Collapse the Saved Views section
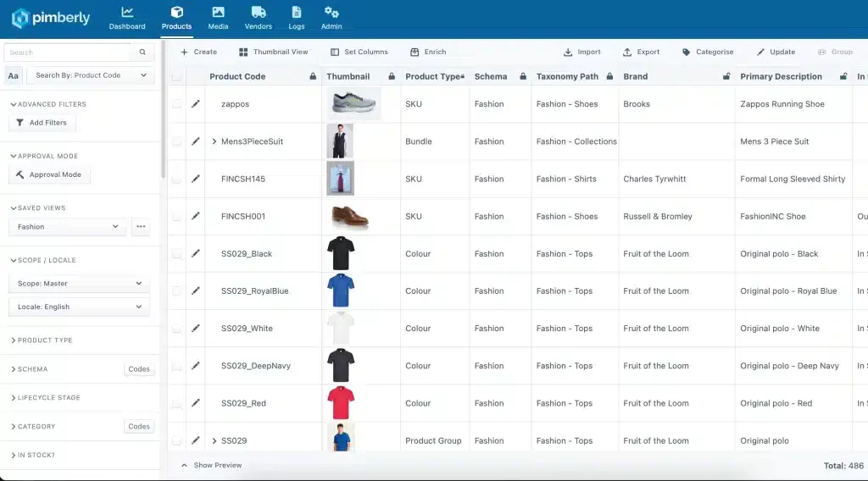Viewport: 868px width, 481px height. point(37,207)
